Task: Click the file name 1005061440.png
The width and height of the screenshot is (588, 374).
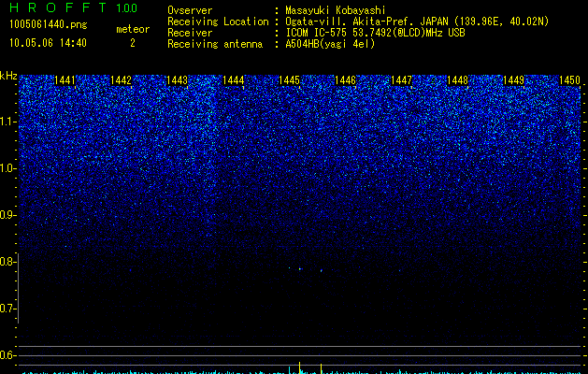Action: (x=48, y=24)
